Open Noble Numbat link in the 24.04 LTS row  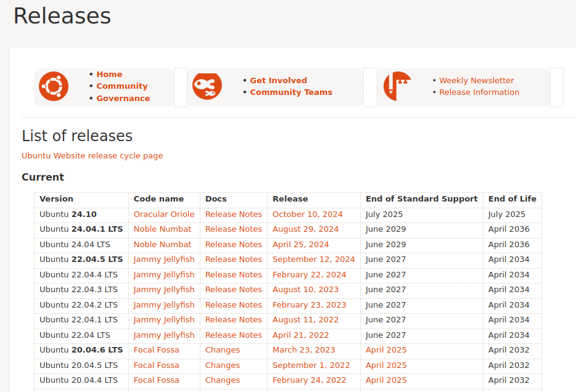(162, 245)
